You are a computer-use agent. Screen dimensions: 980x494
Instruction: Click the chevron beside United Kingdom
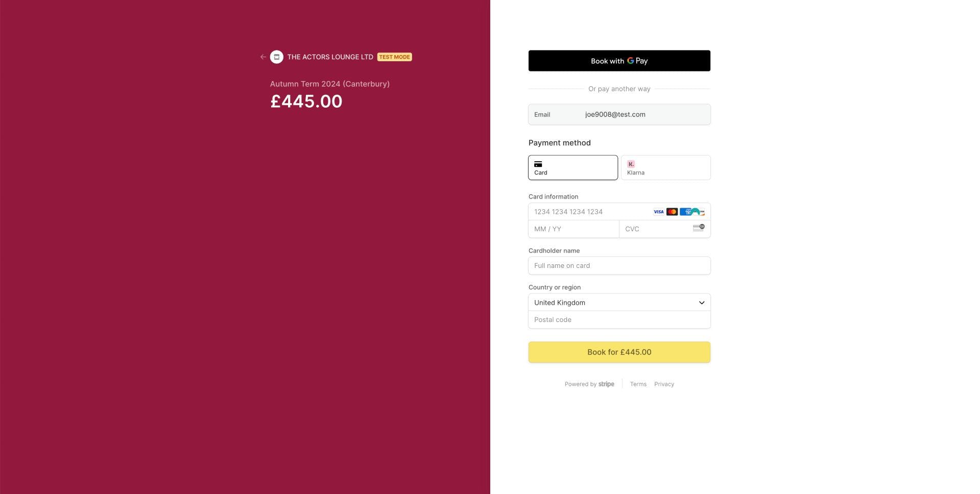click(702, 303)
